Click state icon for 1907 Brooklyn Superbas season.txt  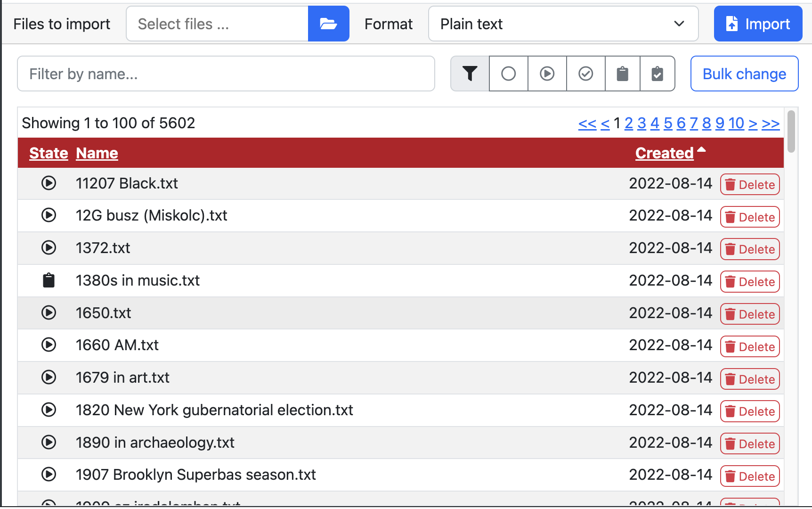(x=49, y=474)
